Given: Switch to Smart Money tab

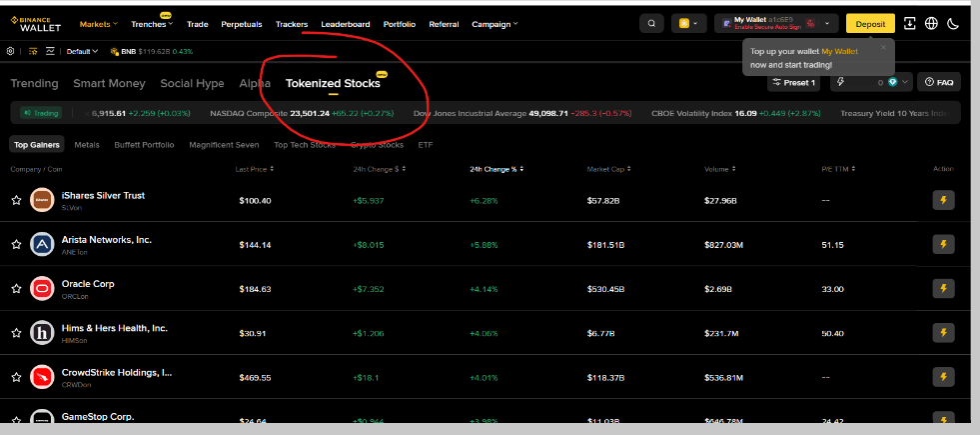Looking at the screenshot, I should [x=109, y=83].
